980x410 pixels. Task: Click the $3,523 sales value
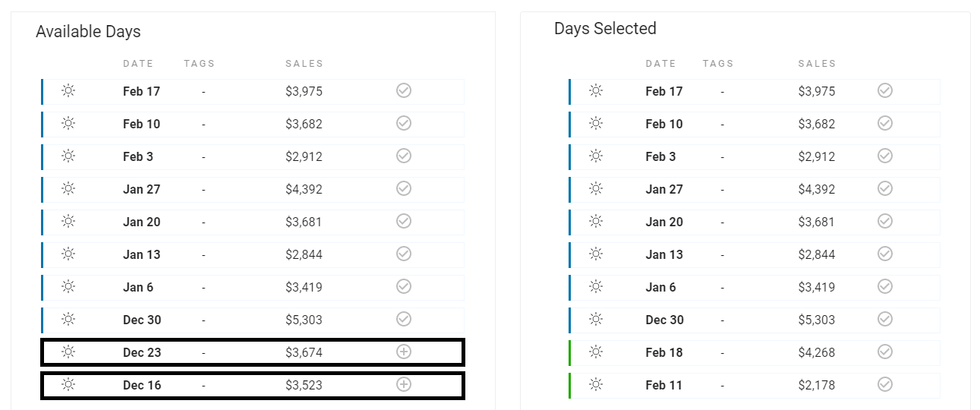(x=304, y=385)
